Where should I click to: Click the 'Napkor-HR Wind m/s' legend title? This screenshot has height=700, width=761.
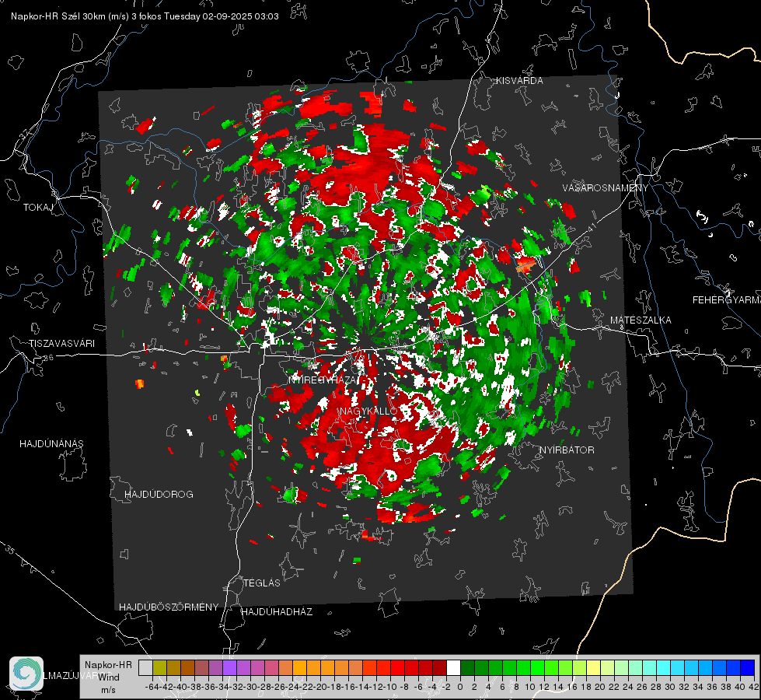(108, 677)
